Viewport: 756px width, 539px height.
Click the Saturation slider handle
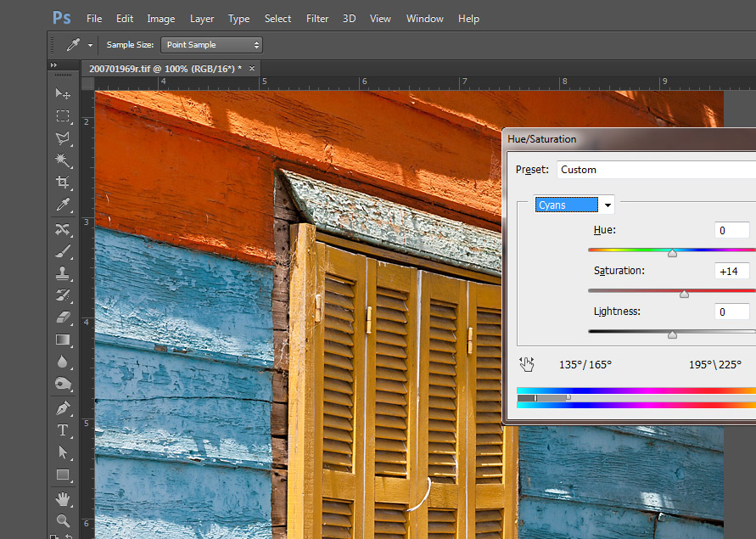click(684, 294)
